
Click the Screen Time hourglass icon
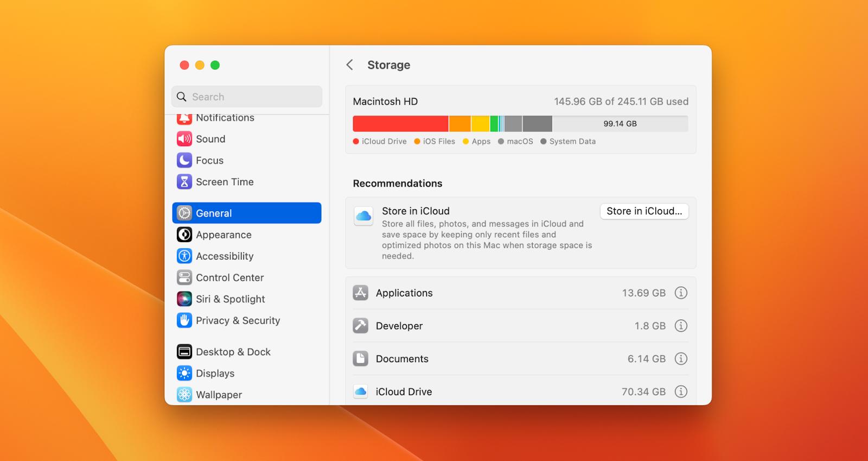(184, 182)
